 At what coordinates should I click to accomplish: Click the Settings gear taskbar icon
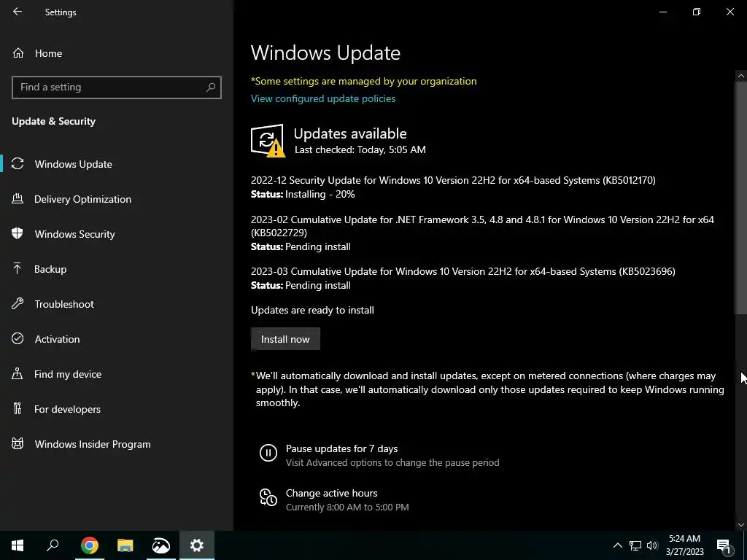(197, 545)
